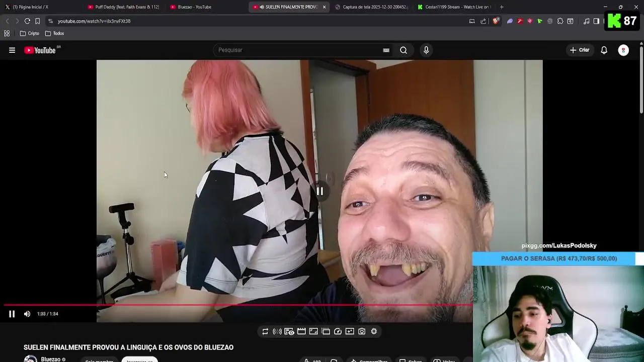Click the pop-up player icon
644x362 pixels.
[326, 331]
